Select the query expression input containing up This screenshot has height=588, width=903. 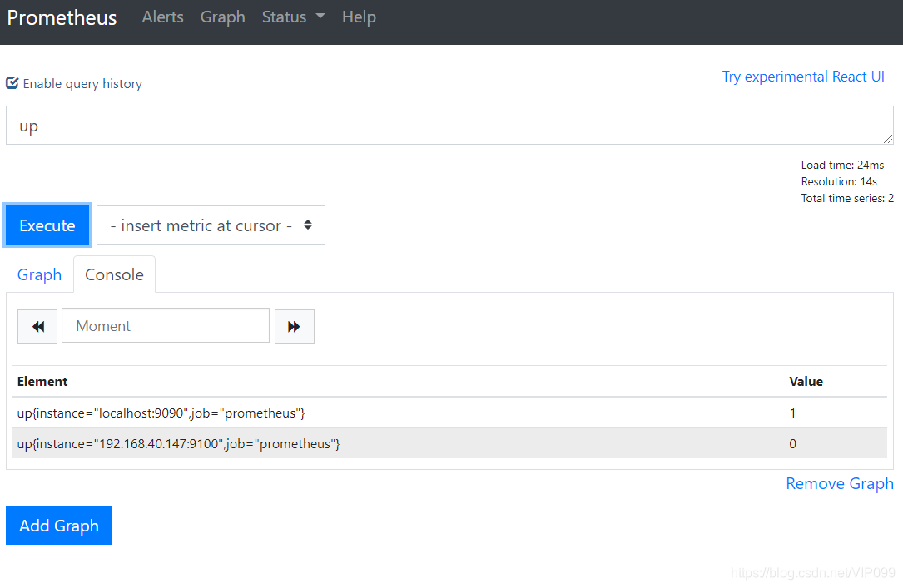point(449,125)
